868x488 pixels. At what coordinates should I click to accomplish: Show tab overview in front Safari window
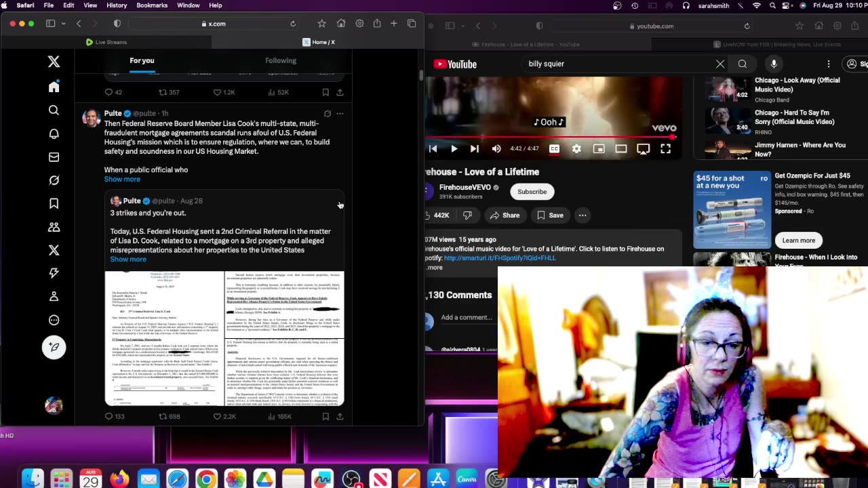pos(412,24)
